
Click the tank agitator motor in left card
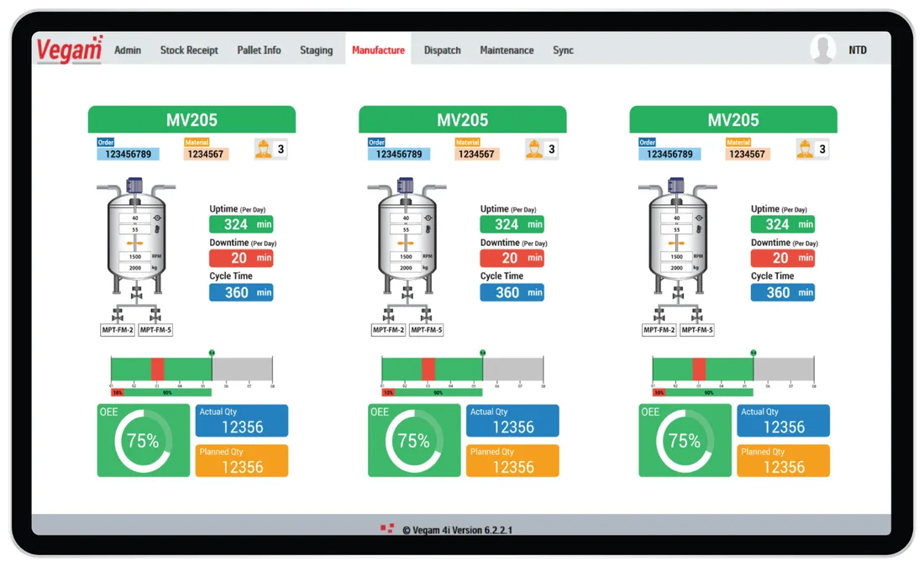pyautogui.click(x=135, y=185)
